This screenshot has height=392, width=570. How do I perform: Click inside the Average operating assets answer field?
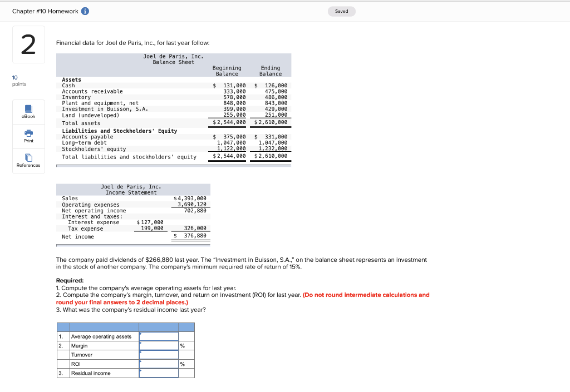159,336
